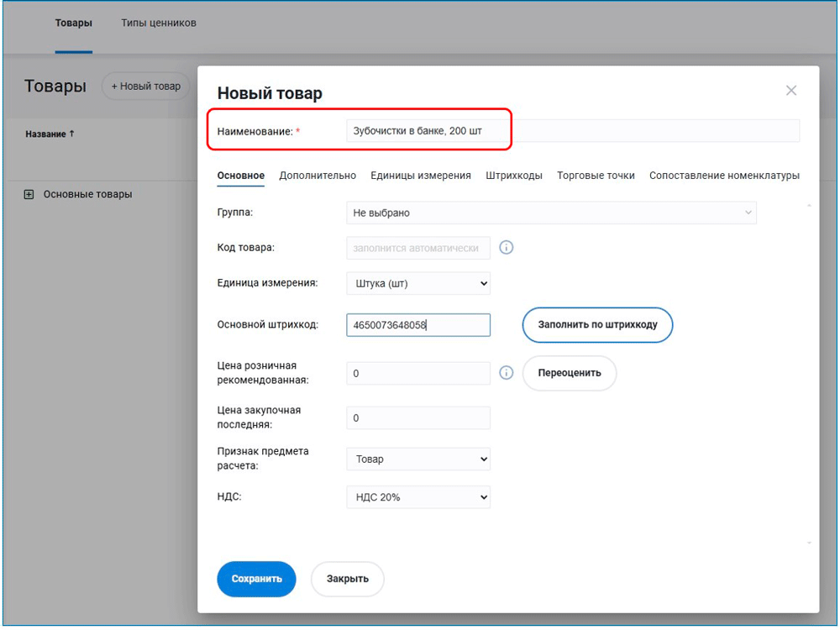Screen dimensions: 840x630
Task: Open the НДС rate dropdown
Action: (417, 497)
